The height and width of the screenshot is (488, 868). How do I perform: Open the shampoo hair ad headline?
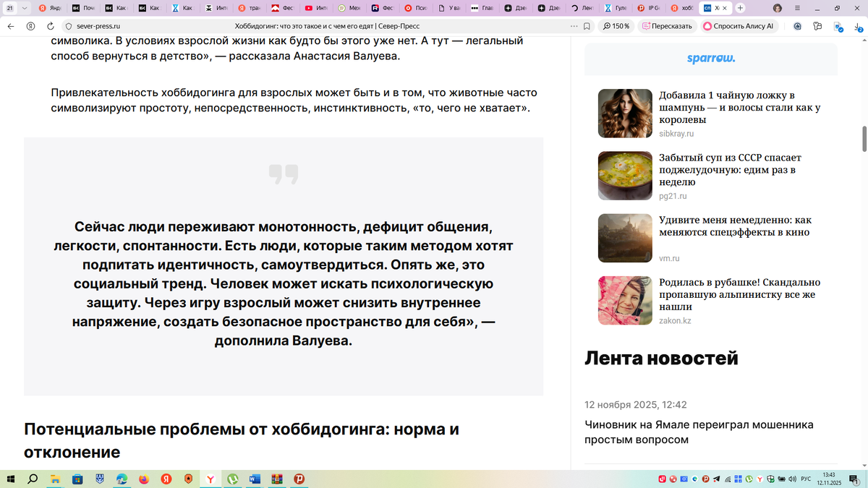click(739, 107)
